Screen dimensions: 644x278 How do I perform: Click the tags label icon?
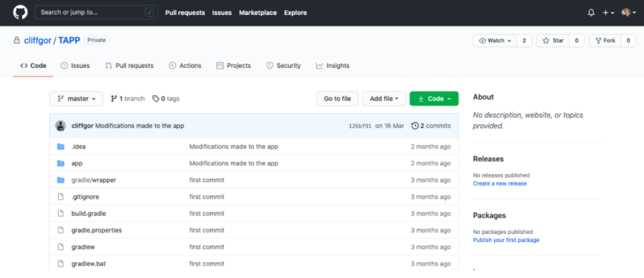point(156,99)
